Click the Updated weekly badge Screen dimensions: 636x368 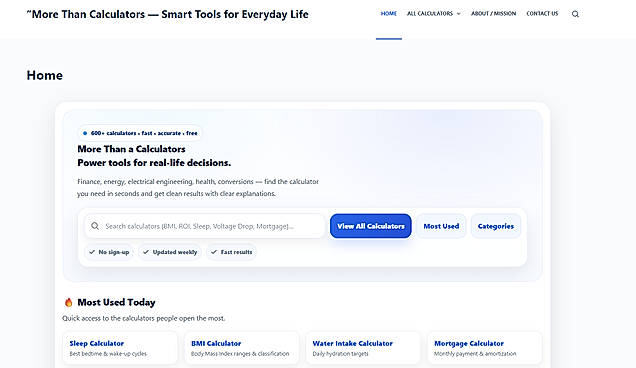170,252
